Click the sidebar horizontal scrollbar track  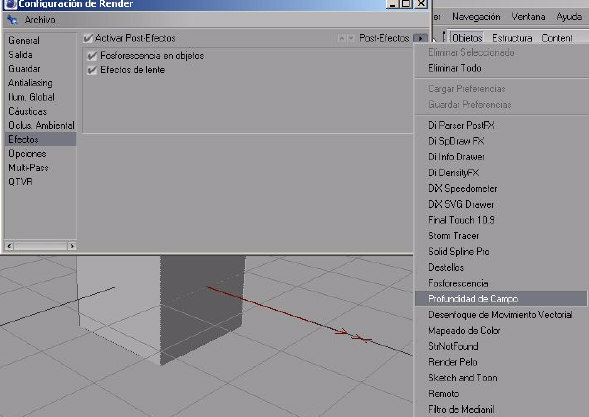41,246
